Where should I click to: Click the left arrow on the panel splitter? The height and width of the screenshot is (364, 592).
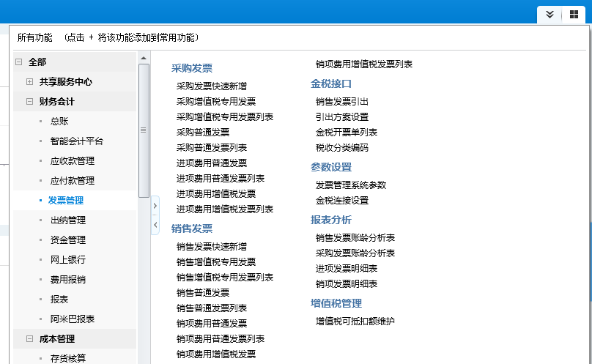click(155, 226)
